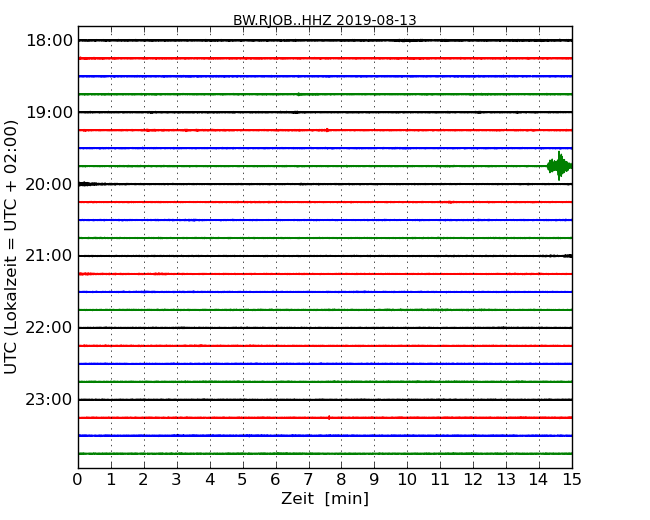The width and height of the screenshot is (650, 520).
Task: Click x-axis tick label 8
Action: [341, 480]
